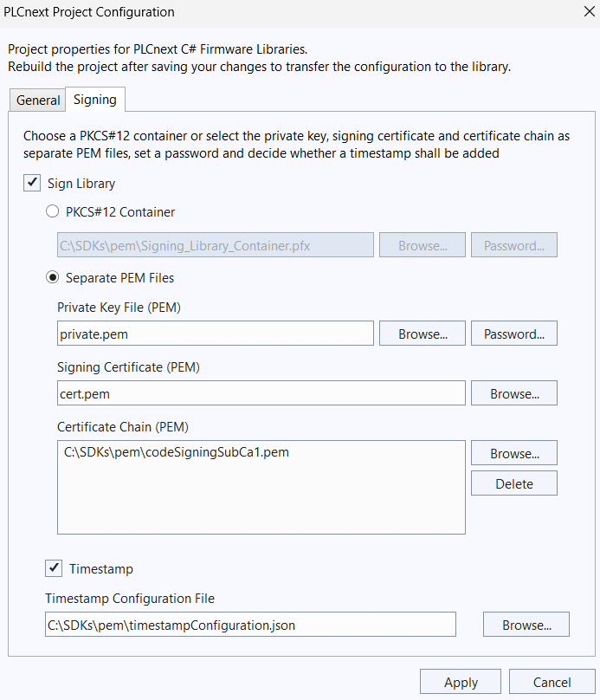The width and height of the screenshot is (600, 700).
Task: Click the disabled PKCS#12 Browse button
Action: point(423,244)
